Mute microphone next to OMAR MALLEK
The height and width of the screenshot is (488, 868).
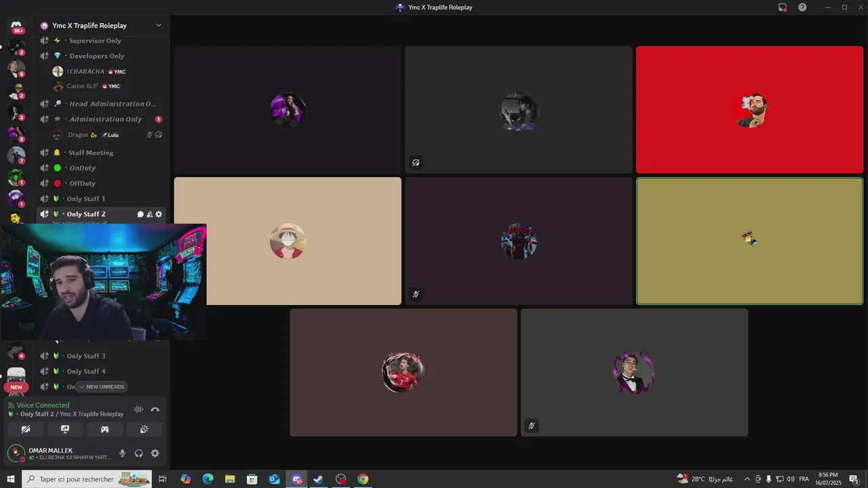click(x=123, y=453)
